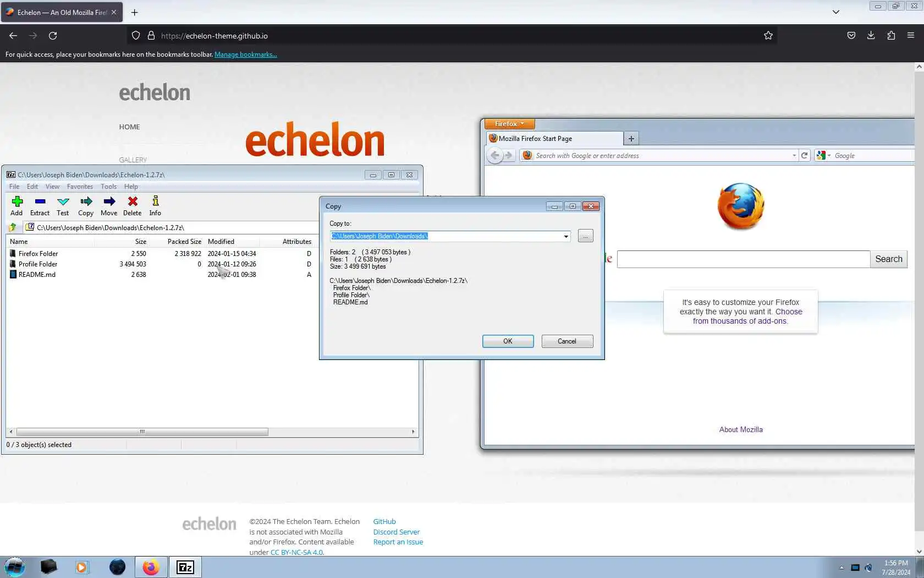
Task: Open the Report an Issue link
Action: [398, 542]
